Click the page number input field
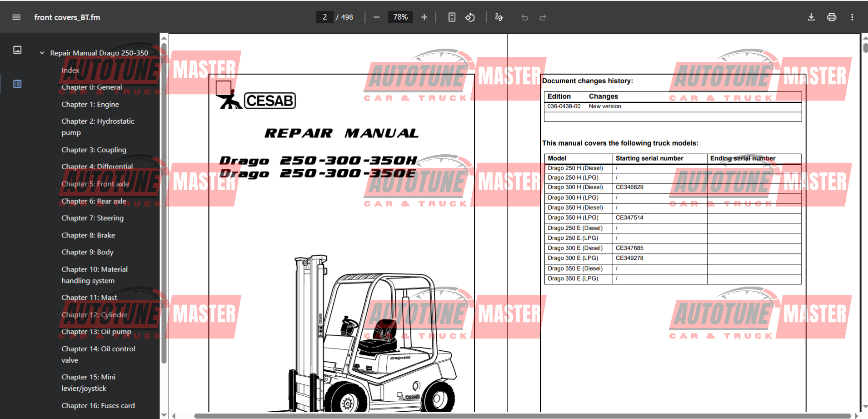The image size is (868, 419). click(324, 16)
